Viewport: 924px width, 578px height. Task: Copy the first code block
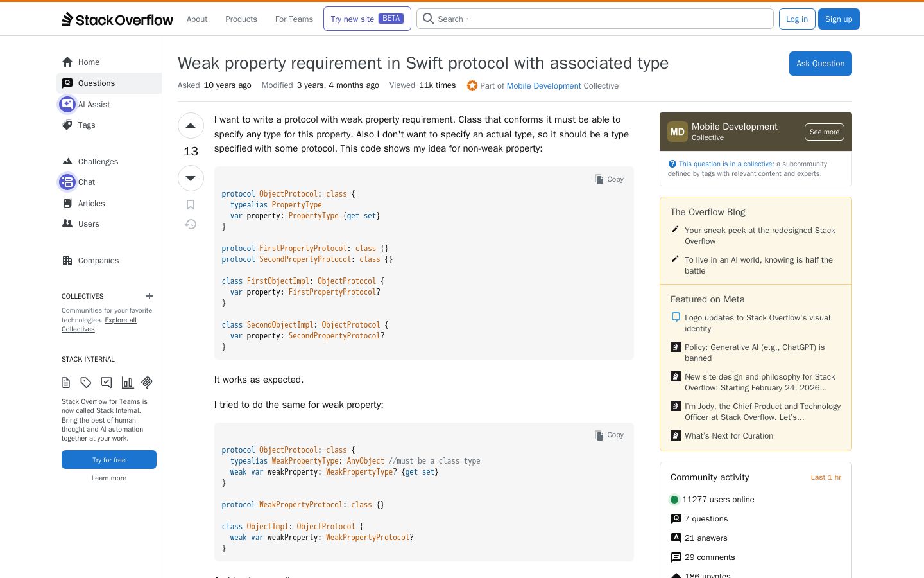(x=609, y=179)
